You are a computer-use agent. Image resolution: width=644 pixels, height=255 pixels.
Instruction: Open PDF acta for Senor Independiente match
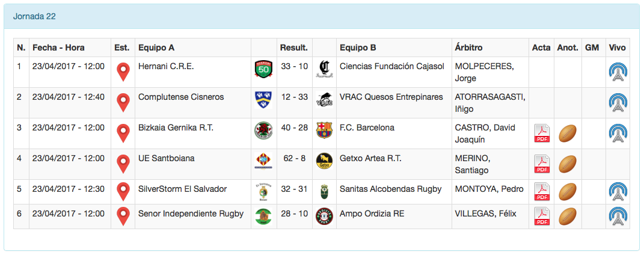542,215
